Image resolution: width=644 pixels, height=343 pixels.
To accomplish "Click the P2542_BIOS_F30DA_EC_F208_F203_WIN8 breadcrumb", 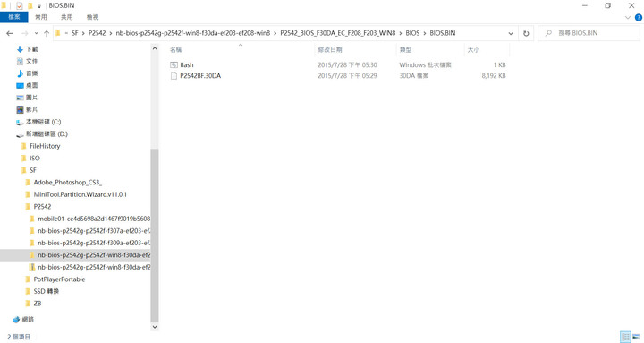I will pyautogui.click(x=337, y=33).
